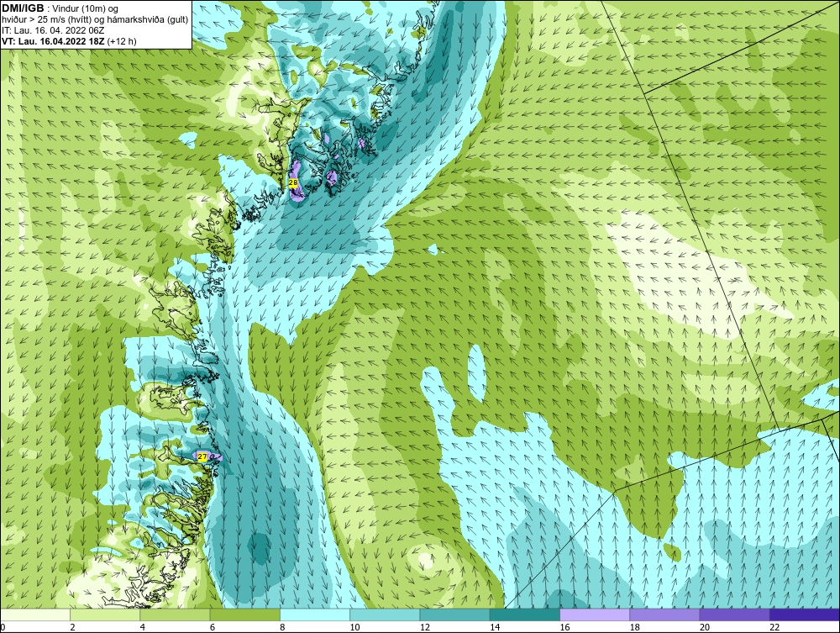Click the header line 'hviður > 25 m/s (hvítt) og hámarkshviða (gult)'

pyautogui.click(x=95, y=19)
